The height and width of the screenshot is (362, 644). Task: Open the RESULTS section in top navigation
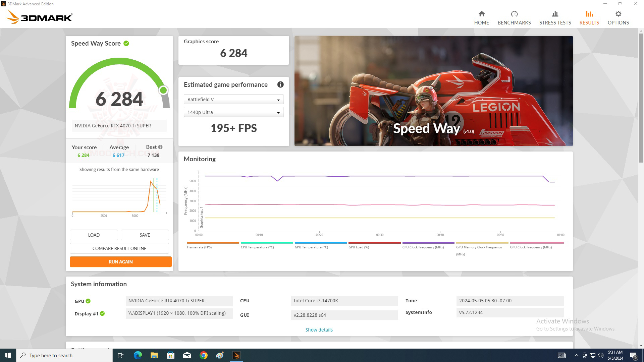(x=589, y=17)
